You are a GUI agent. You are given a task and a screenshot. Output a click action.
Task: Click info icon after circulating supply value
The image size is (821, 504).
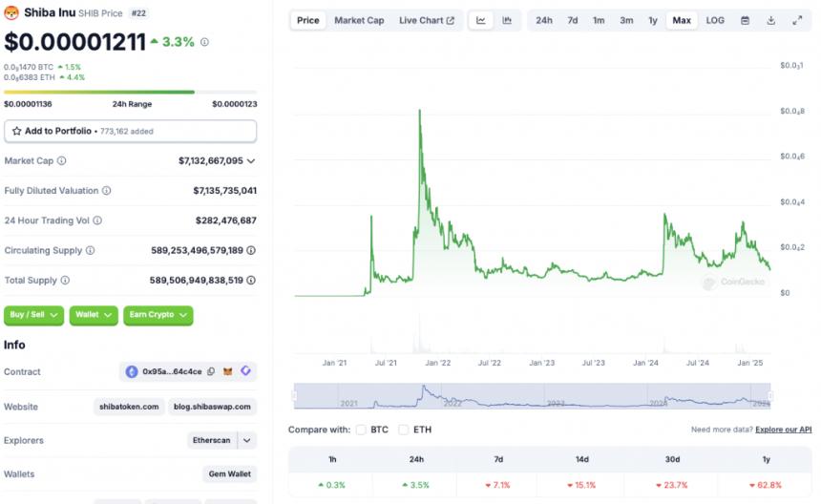coord(251,250)
